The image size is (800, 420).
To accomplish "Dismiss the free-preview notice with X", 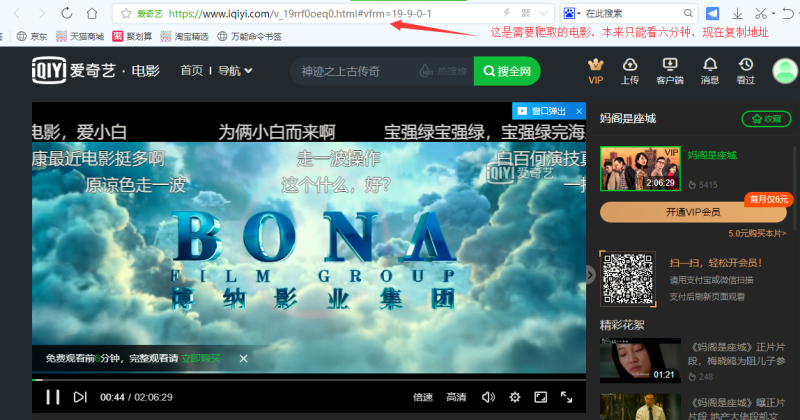I will coord(243,359).
